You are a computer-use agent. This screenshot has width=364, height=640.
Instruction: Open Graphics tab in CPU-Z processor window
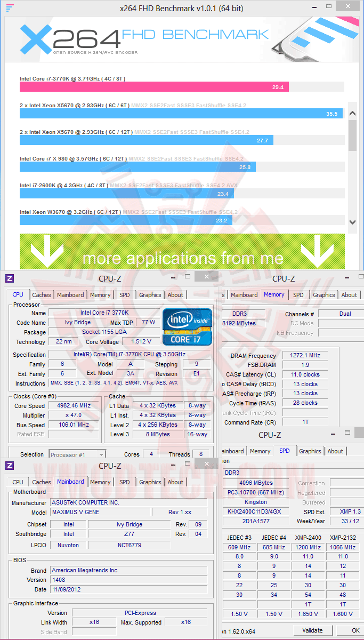tap(150, 295)
